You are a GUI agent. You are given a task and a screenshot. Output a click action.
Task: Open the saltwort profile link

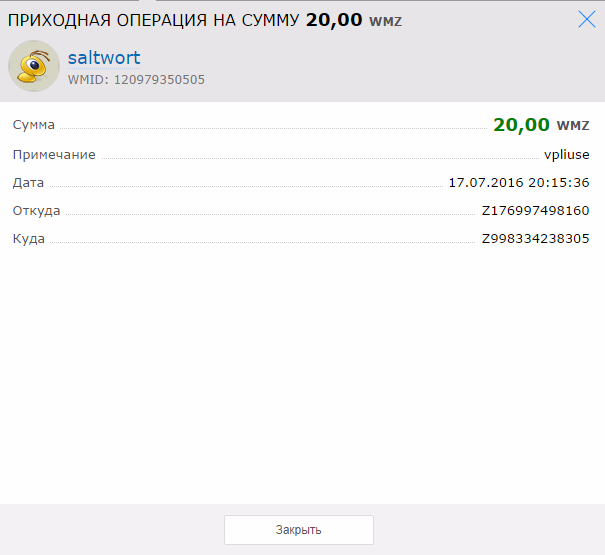(104, 58)
